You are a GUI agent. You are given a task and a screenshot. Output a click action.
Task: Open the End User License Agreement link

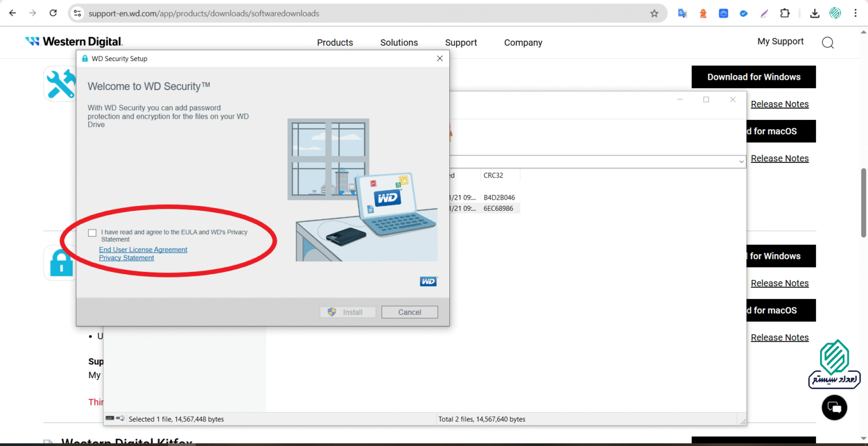[143, 250]
